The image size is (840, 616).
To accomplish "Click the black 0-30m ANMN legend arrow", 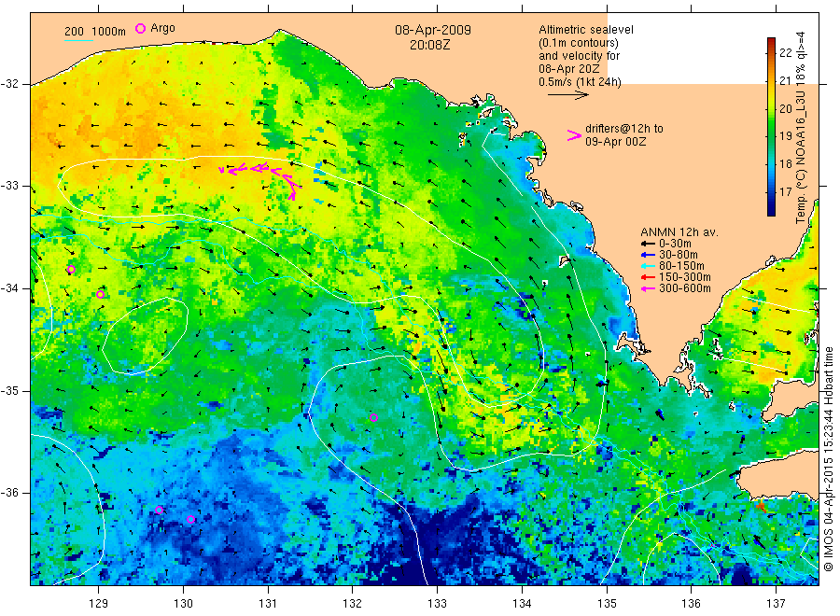I will (649, 244).
